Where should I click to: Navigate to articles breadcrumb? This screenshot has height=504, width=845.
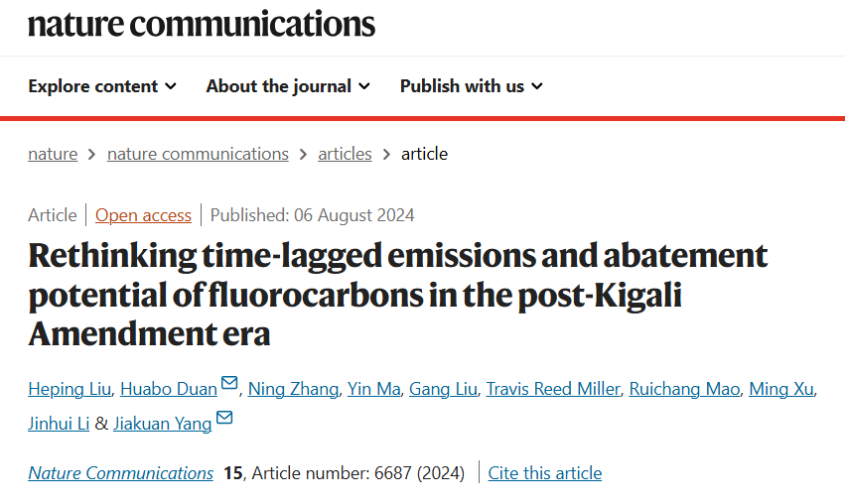click(x=345, y=154)
